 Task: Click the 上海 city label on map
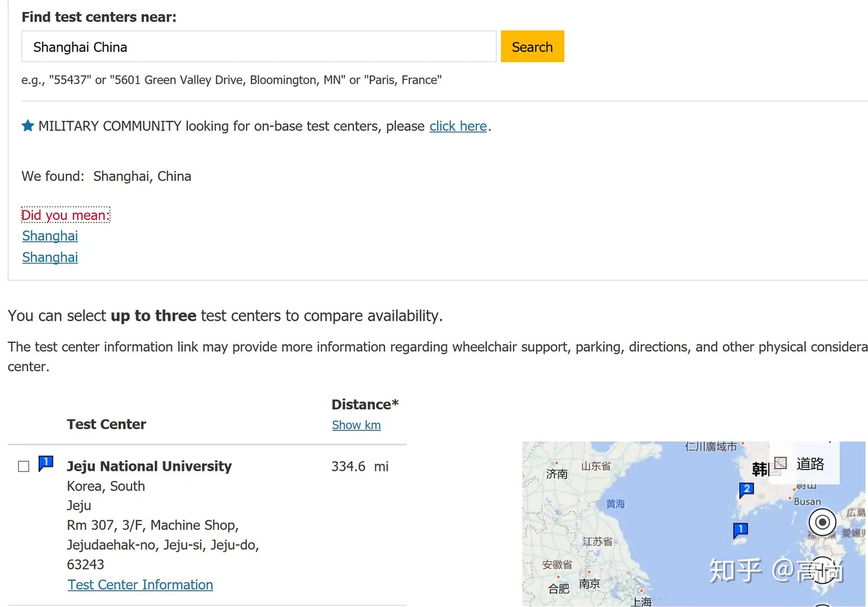click(641, 601)
